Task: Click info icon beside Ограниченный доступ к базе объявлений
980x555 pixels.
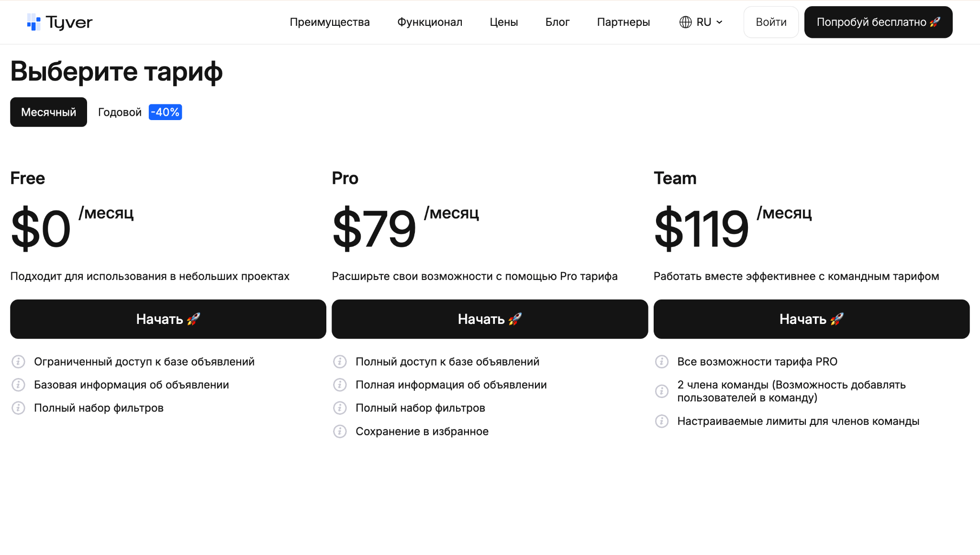Action: click(x=18, y=362)
